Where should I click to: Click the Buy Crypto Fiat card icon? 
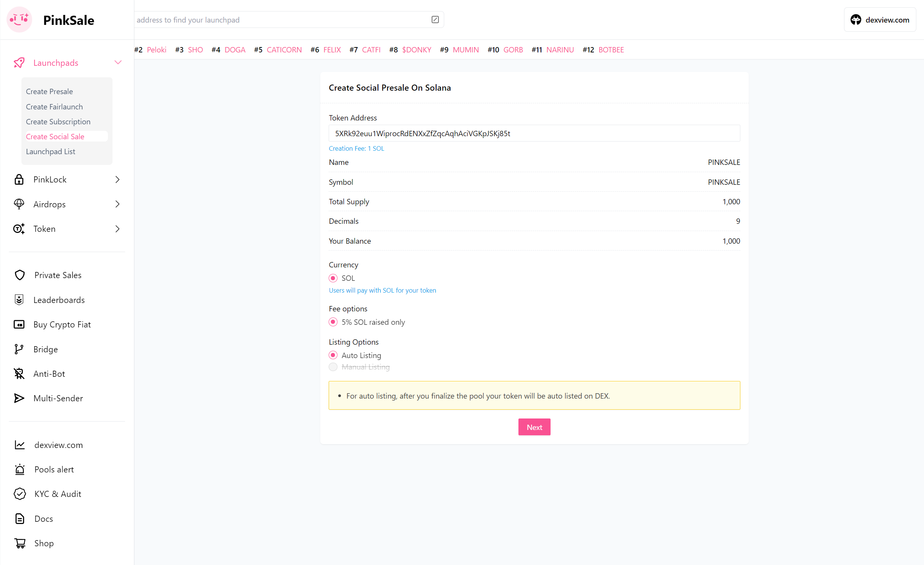click(19, 324)
